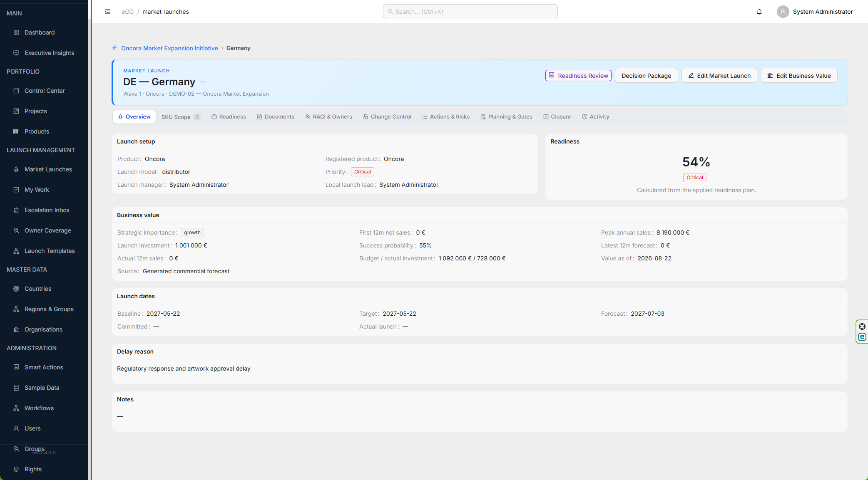The image size is (868, 480).
Task: Click the Organisations bank icon
Action: pyautogui.click(x=16, y=329)
